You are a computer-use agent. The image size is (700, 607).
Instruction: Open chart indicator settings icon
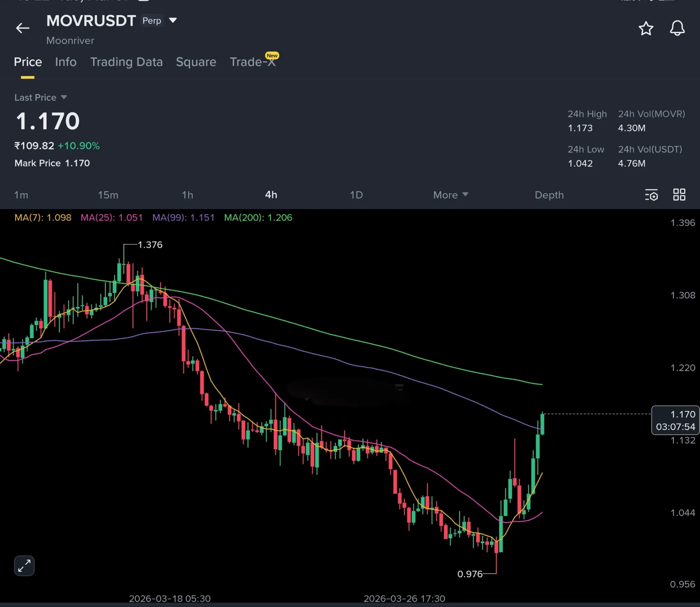click(651, 195)
